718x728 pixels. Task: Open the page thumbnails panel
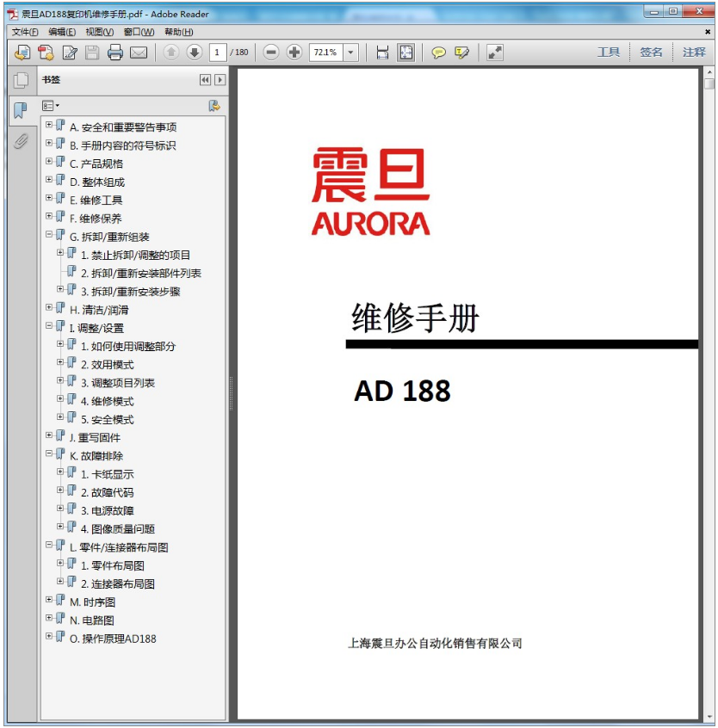[x=21, y=80]
